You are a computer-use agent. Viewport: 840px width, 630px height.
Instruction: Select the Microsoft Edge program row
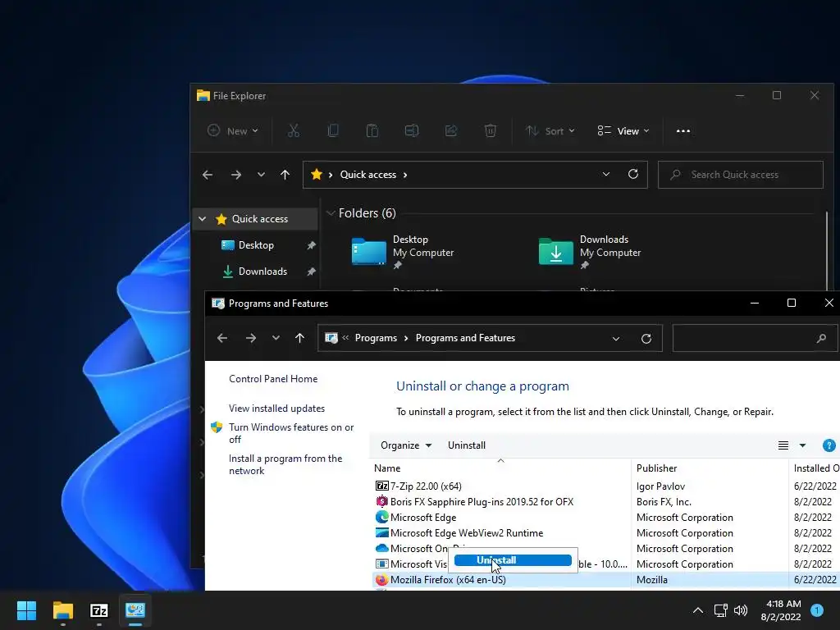[605, 517]
